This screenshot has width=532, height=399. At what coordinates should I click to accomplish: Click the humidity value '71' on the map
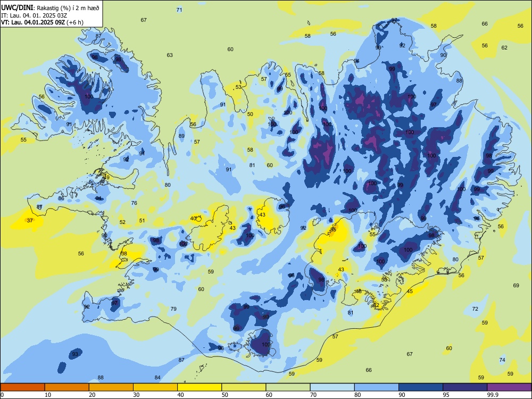179,10
